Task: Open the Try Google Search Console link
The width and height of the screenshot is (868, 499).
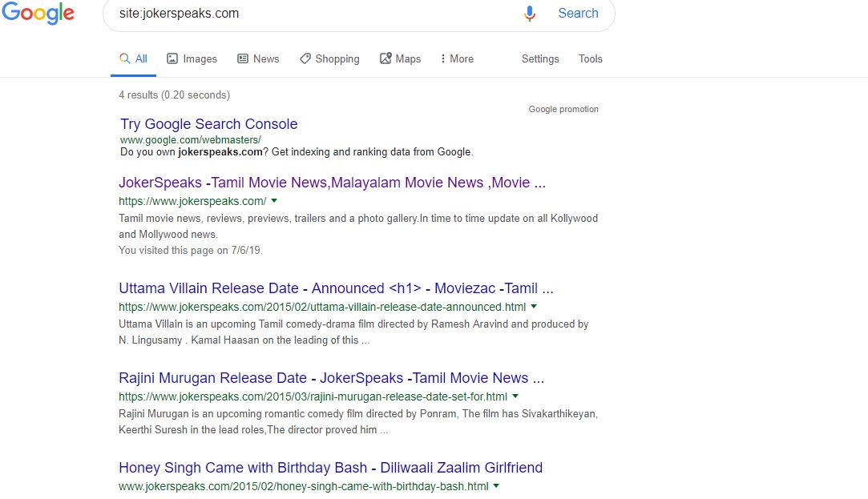Action: pyautogui.click(x=208, y=124)
